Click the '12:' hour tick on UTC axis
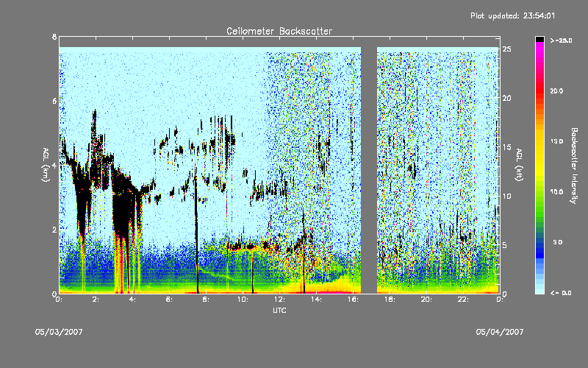This screenshot has height=368, width=588. click(x=279, y=300)
